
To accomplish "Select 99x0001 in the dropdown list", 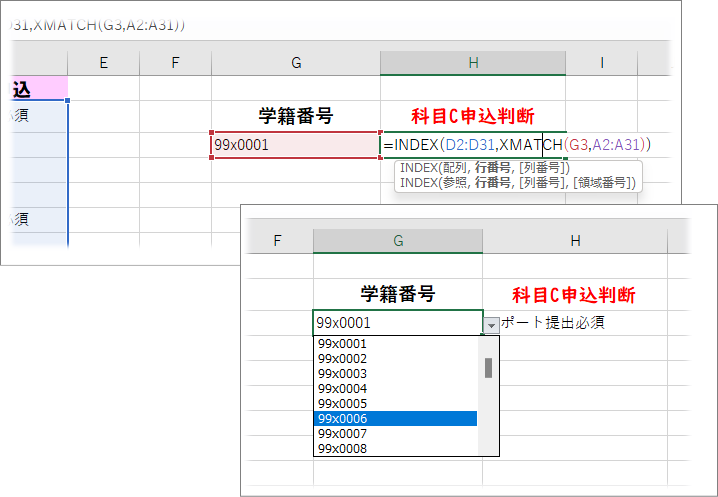I will point(396,344).
